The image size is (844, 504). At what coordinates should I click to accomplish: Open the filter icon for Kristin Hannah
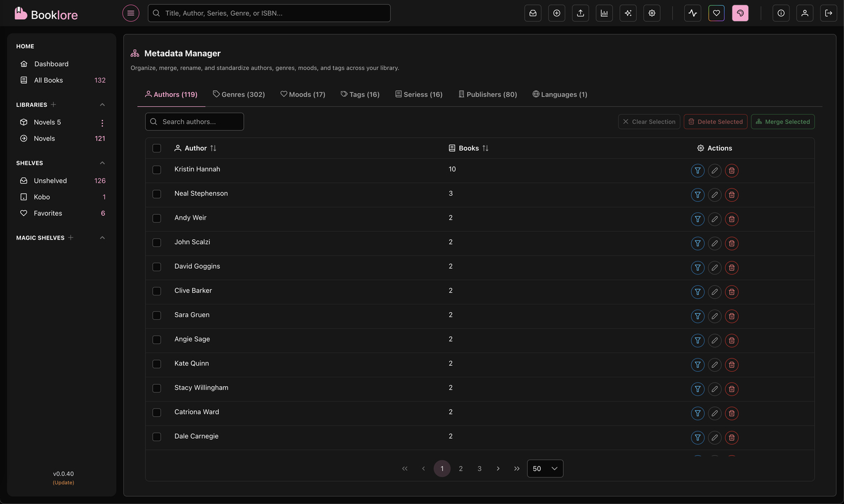tap(698, 170)
